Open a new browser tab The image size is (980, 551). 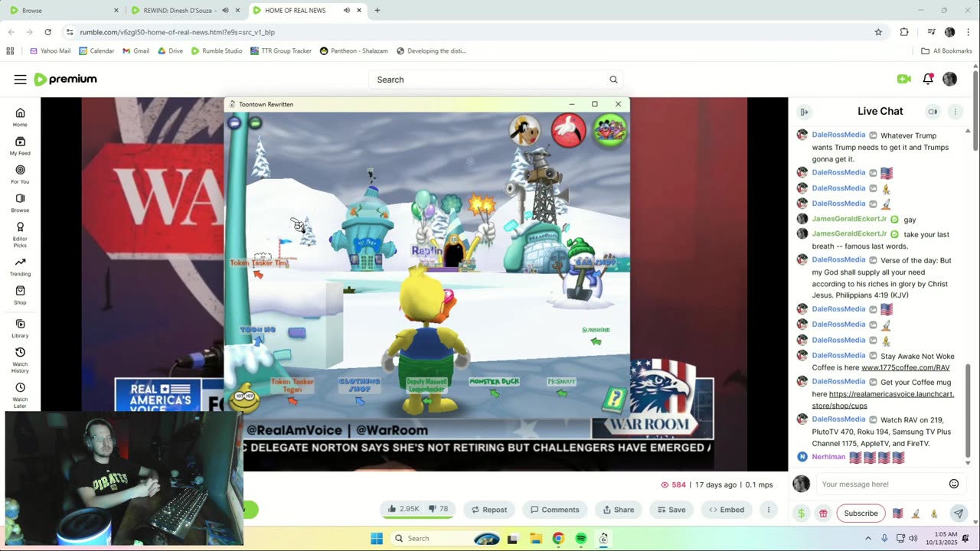377,11
